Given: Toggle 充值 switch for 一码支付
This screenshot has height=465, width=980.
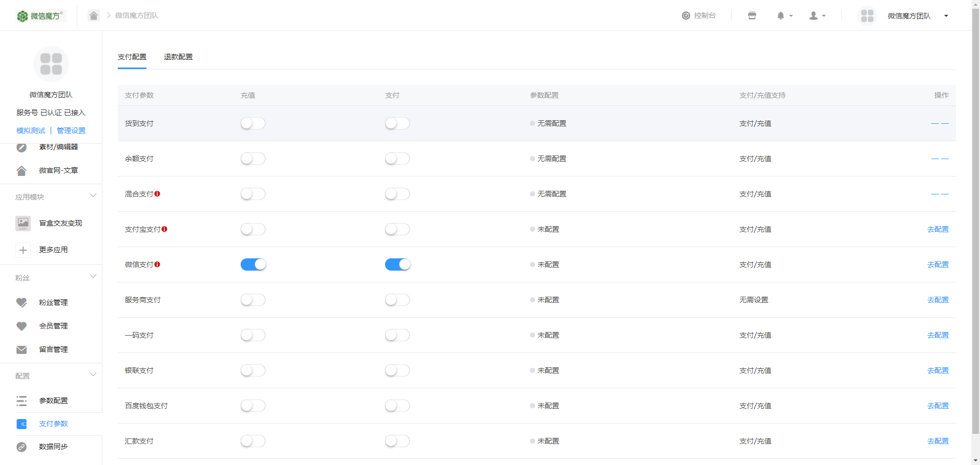Looking at the screenshot, I should coord(253,335).
